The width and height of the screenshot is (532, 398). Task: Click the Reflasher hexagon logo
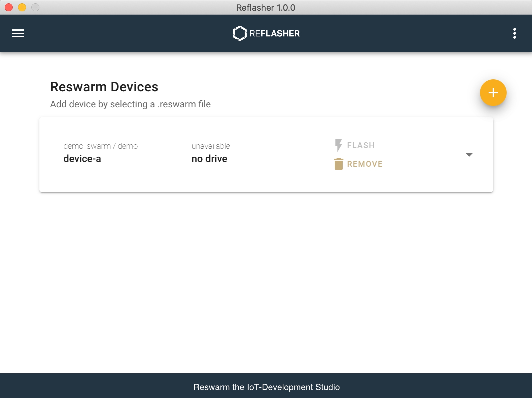point(239,33)
